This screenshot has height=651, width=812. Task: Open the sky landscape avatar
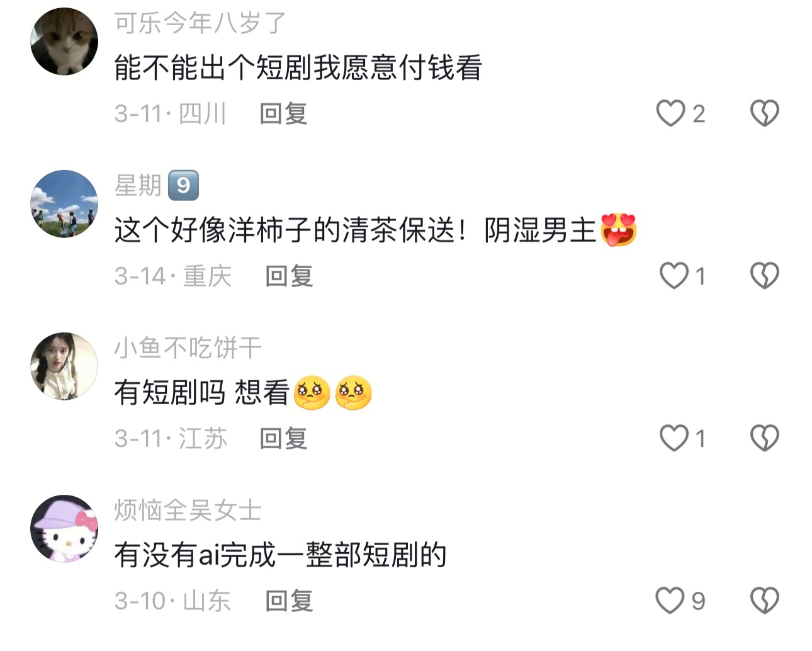pos(64,204)
